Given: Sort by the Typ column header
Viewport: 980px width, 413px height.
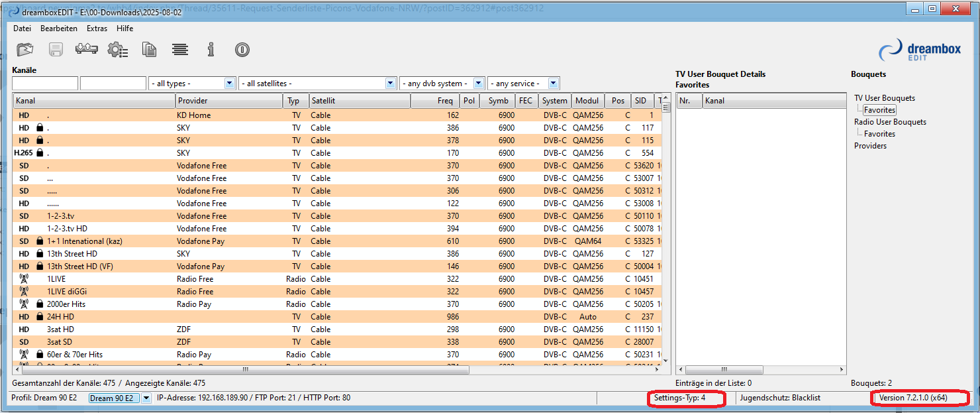Looking at the screenshot, I should [x=296, y=101].
